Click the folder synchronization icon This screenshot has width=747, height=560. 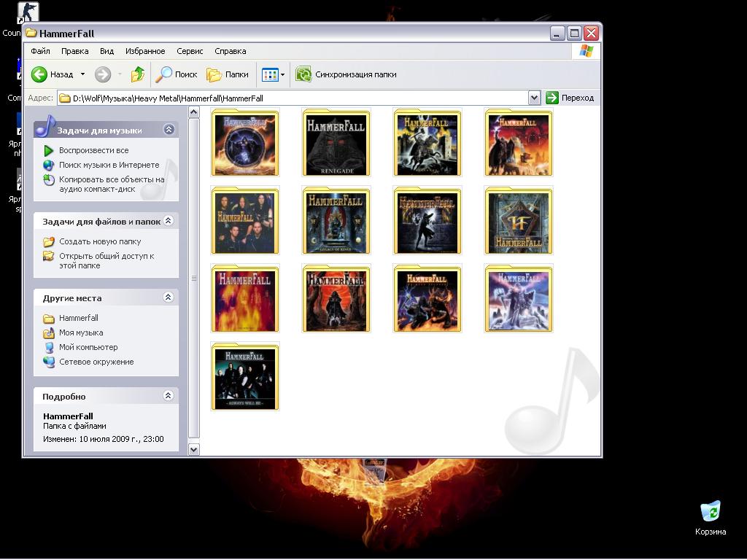303,74
